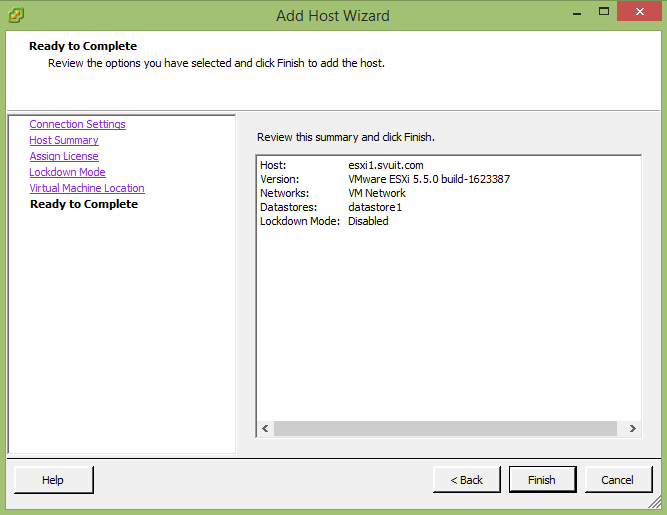Click the Datastores: label in summary
This screenshot has width=667, height=515.
[288, 207]
